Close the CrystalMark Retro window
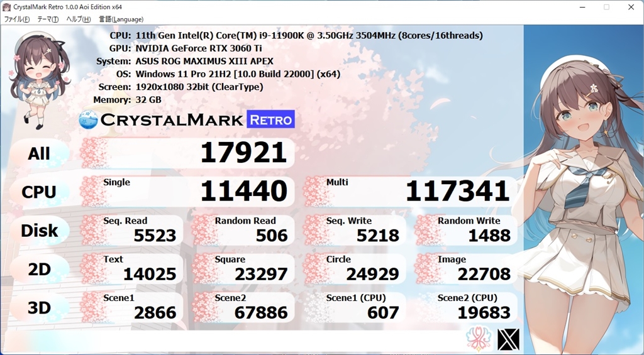This screenshot has height=355, width=644. pyautogui.click(x=631, y=7)
